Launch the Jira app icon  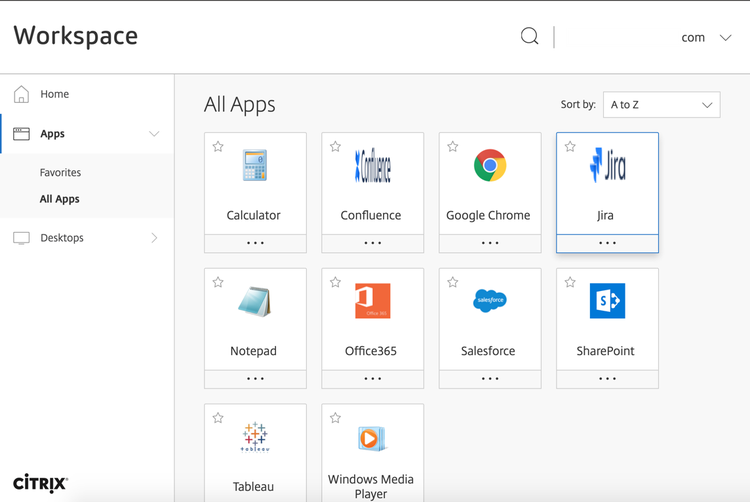[607, 165]
